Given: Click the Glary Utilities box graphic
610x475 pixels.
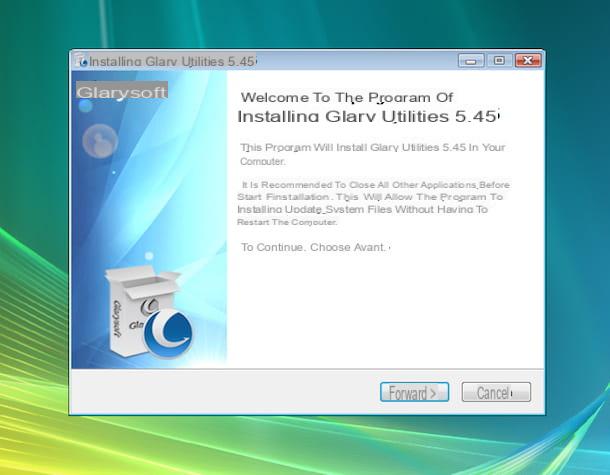Looking at the screenshot, I should click(x=149, y=311).
